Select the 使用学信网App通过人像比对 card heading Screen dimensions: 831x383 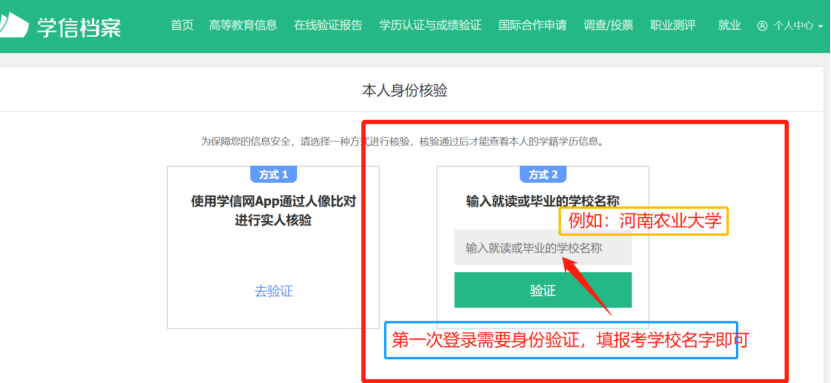[x=273, y=201]
